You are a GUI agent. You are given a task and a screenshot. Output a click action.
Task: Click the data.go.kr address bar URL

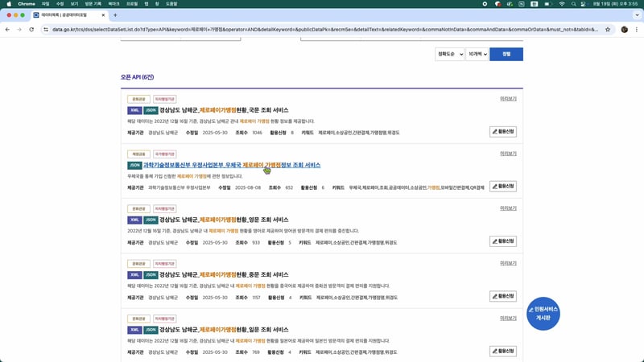(x=324, y=30)
